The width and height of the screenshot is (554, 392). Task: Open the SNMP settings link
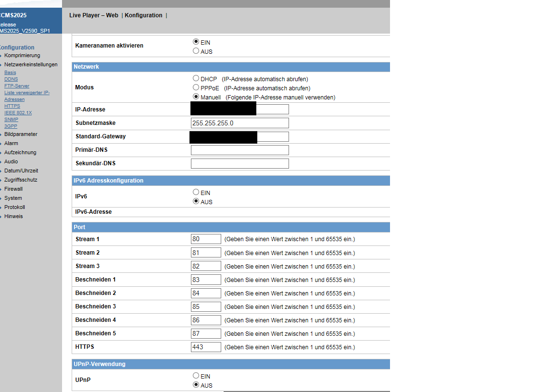(x=11, y=120)
